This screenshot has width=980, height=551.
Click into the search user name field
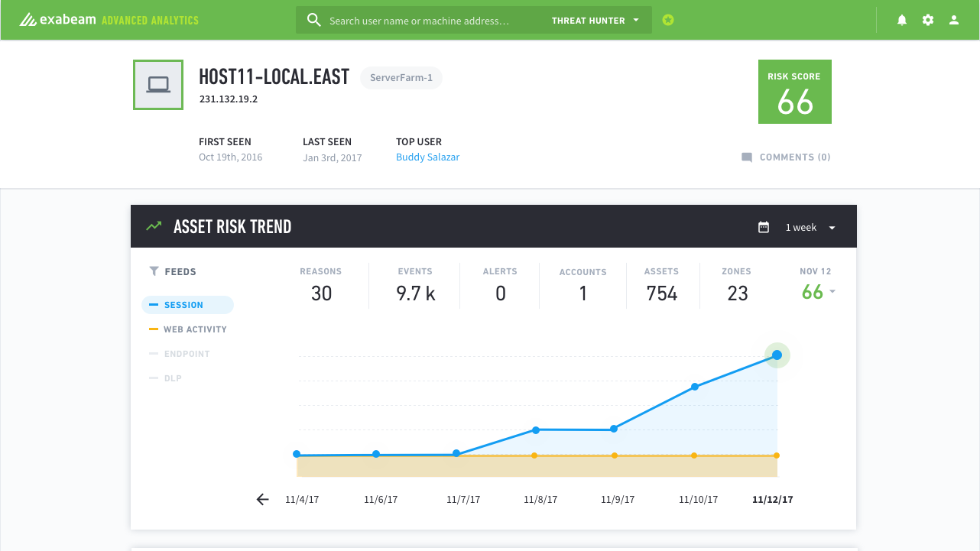[419, 21]
